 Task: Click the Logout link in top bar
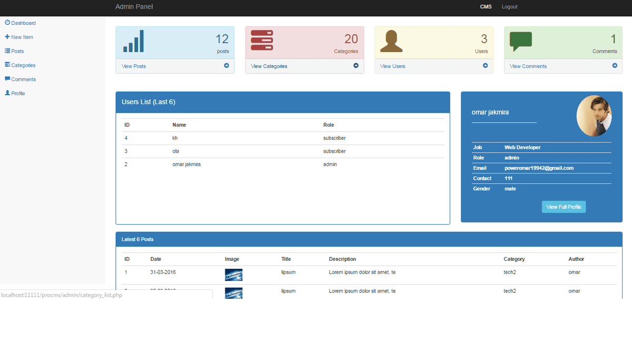509,7
